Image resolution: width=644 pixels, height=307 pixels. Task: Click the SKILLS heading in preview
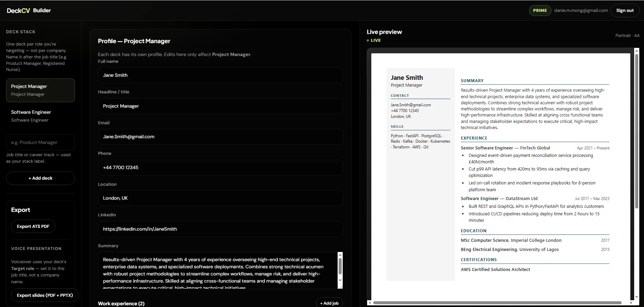(x=397, y=127)
